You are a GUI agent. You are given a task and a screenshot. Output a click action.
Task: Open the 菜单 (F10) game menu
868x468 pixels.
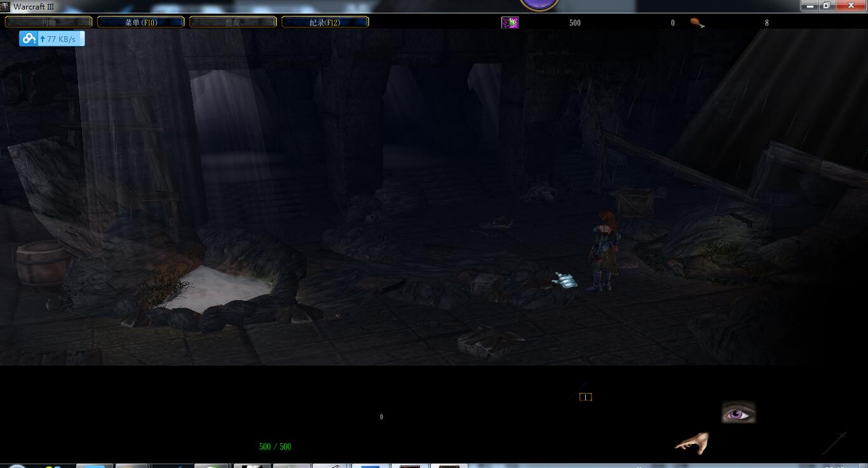[141, 22]
